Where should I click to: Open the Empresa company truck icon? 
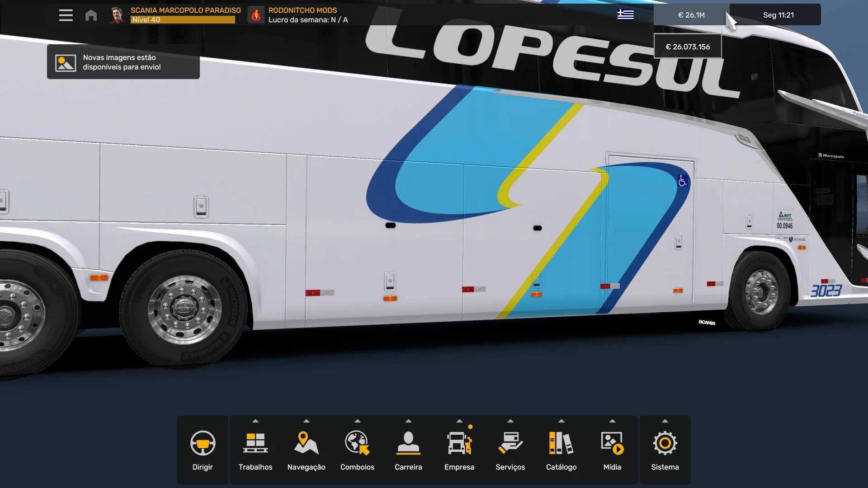pos(459,443)
